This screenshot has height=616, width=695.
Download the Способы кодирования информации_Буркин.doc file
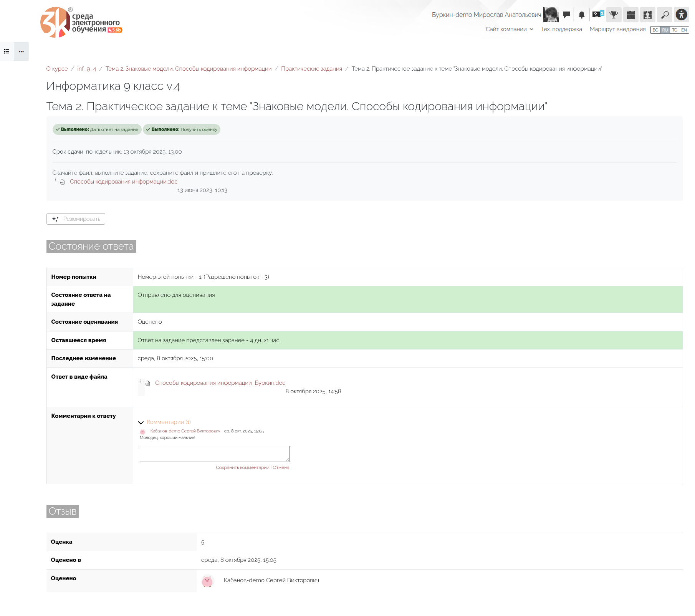point(220,383)
